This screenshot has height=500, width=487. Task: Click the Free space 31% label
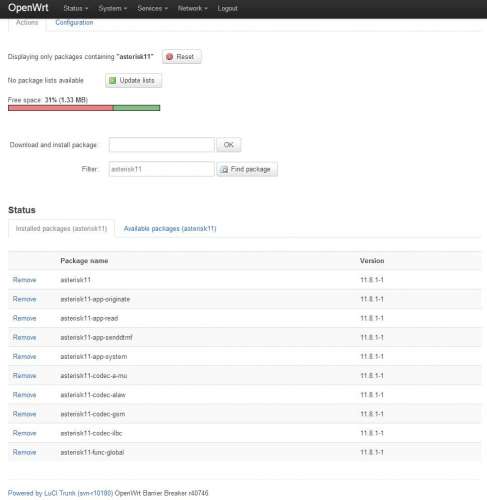click(48, 100)
